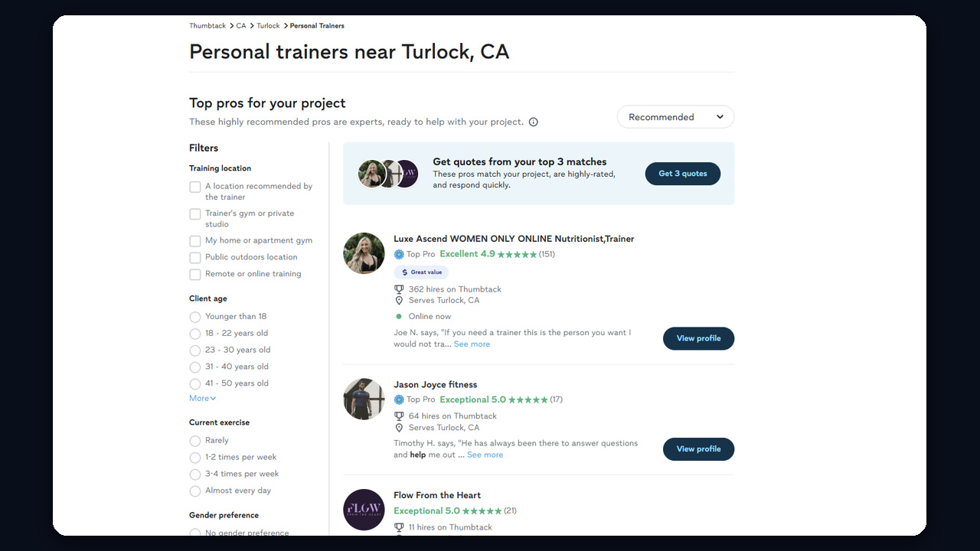Choose '1-2 times per week' exercise option
The image size is (980, 551).
[x=195, y=458]
